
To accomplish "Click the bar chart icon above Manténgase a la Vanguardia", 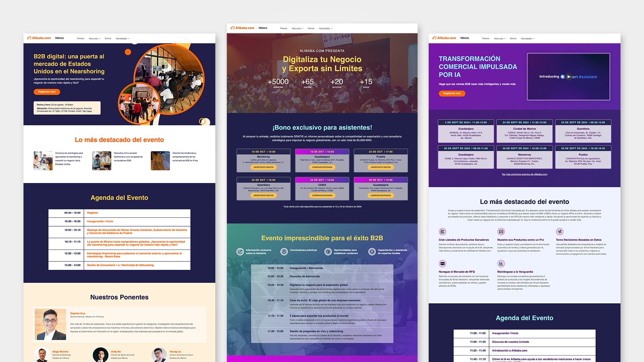I will (x=501, y=263).
